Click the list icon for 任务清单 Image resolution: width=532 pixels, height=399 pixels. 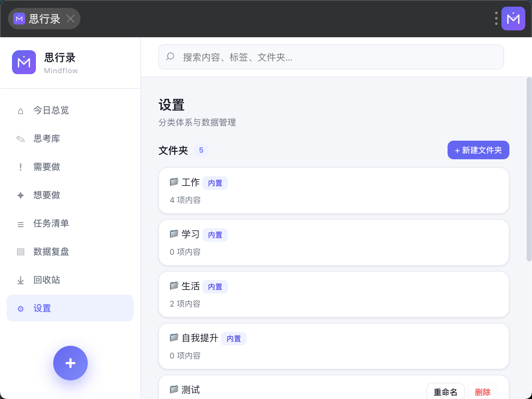pos(21,224)
